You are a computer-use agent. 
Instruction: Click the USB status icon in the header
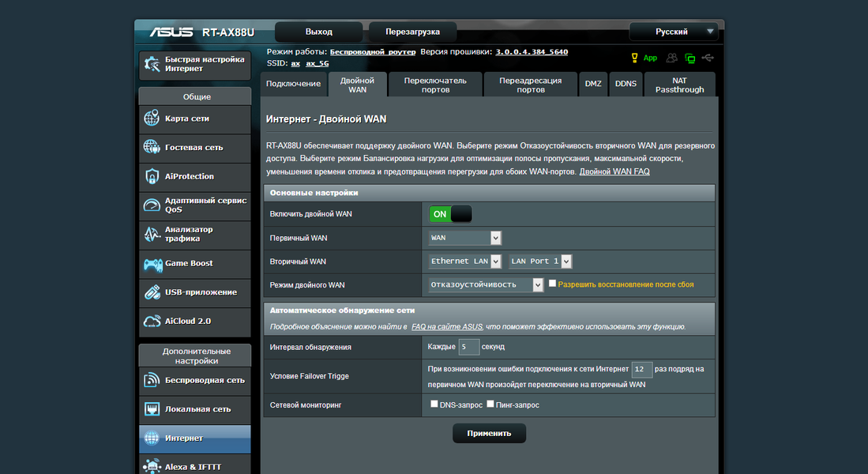coord(708,58)
